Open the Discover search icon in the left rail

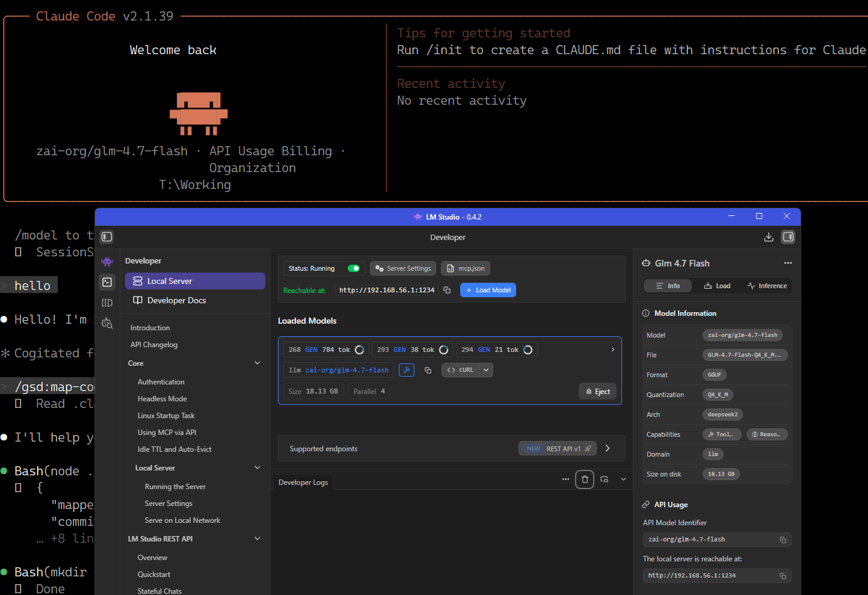(107, 324)
